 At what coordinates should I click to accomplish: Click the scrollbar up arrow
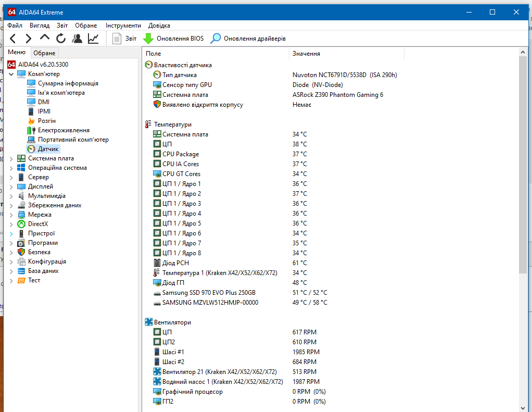click(x=523, y=52)
